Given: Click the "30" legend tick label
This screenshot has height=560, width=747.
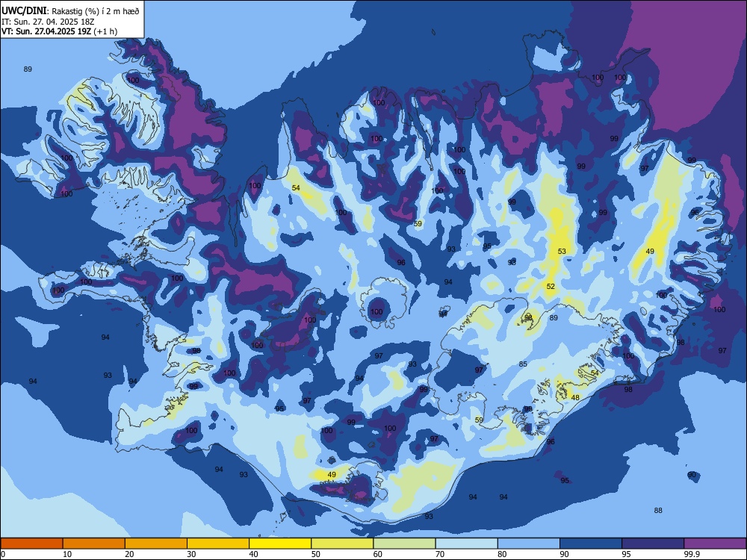Looking at the screenshot, I should pos(191,554).
